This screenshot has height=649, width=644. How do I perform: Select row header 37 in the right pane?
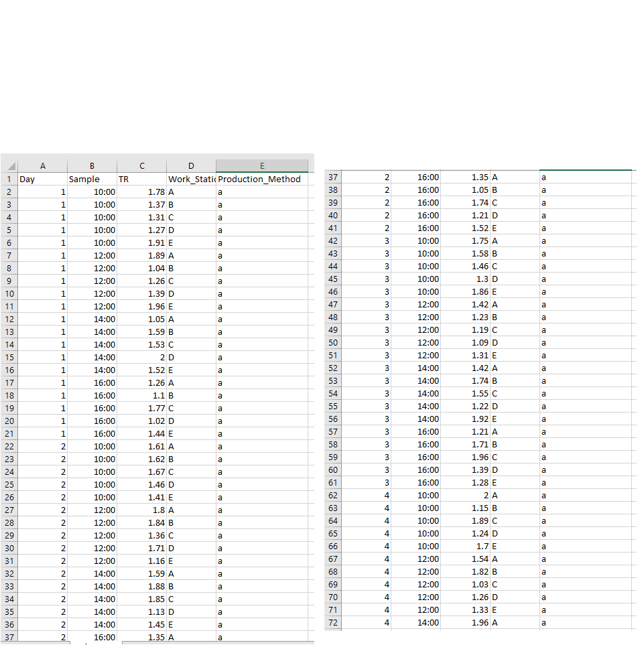[x=332, y=177]
